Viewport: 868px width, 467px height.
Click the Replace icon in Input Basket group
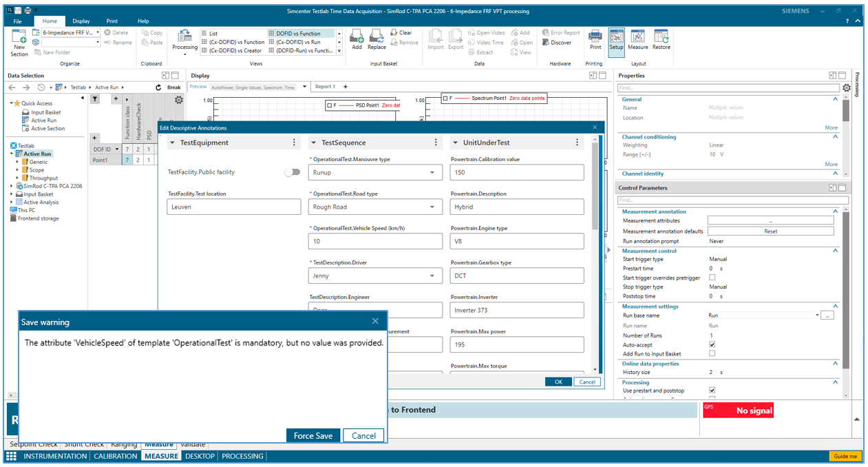point(377,38)
